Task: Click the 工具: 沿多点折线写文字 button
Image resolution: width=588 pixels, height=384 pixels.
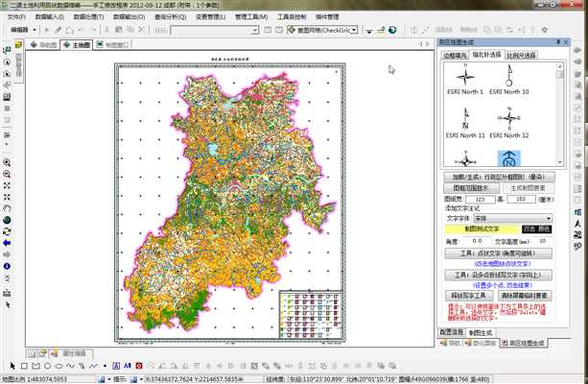Action: pos(498,276)
